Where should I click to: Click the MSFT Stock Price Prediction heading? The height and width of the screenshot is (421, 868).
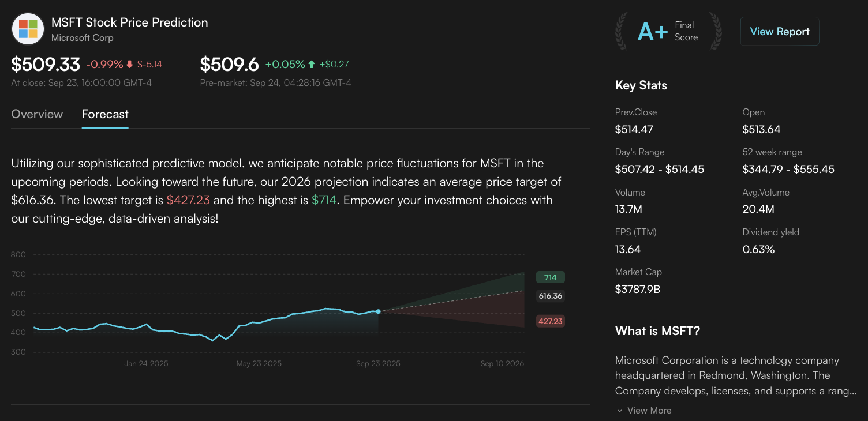click(x=129, y=22)
